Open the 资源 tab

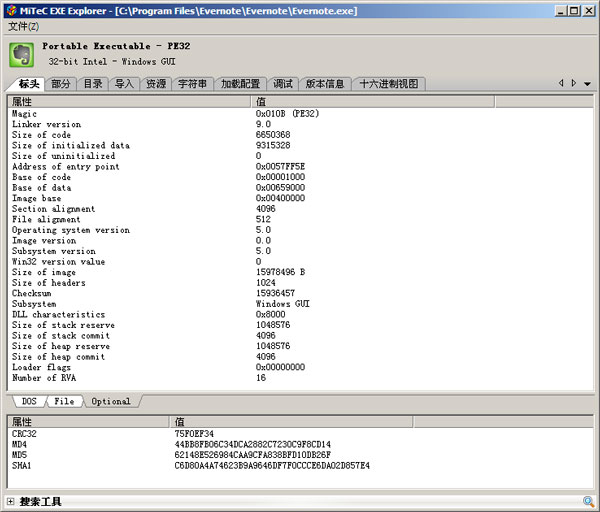coord(156,84)
